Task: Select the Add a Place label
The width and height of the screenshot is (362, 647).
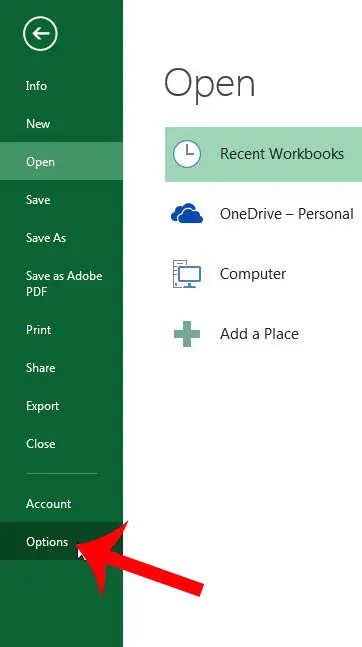Action: click(259, 333)
